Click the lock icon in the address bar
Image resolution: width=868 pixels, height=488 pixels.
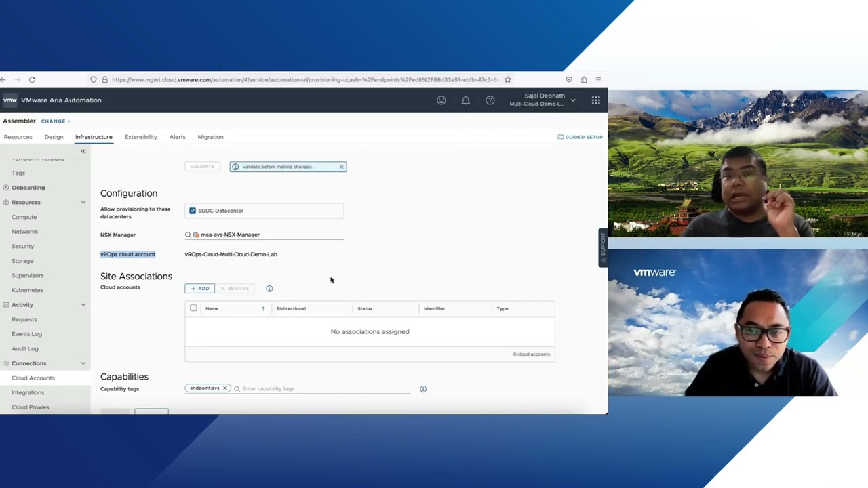click(x=104, y=79)
